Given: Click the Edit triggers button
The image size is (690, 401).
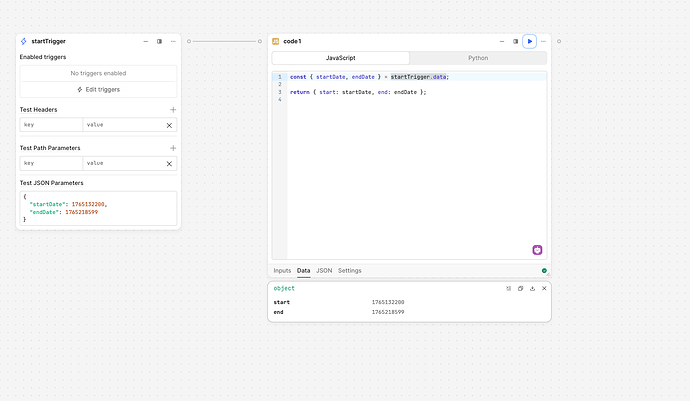Looking at the screenshot, I should click(x=98, y=89).
